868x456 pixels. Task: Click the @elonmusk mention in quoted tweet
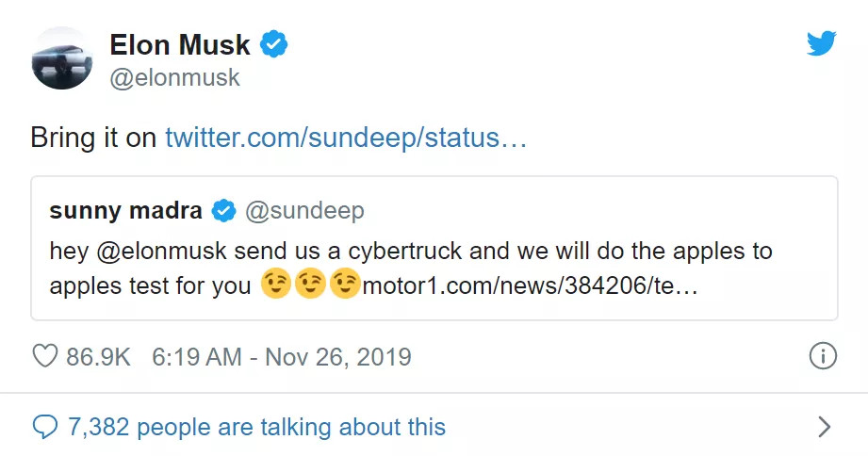click(x=162, y=252)
